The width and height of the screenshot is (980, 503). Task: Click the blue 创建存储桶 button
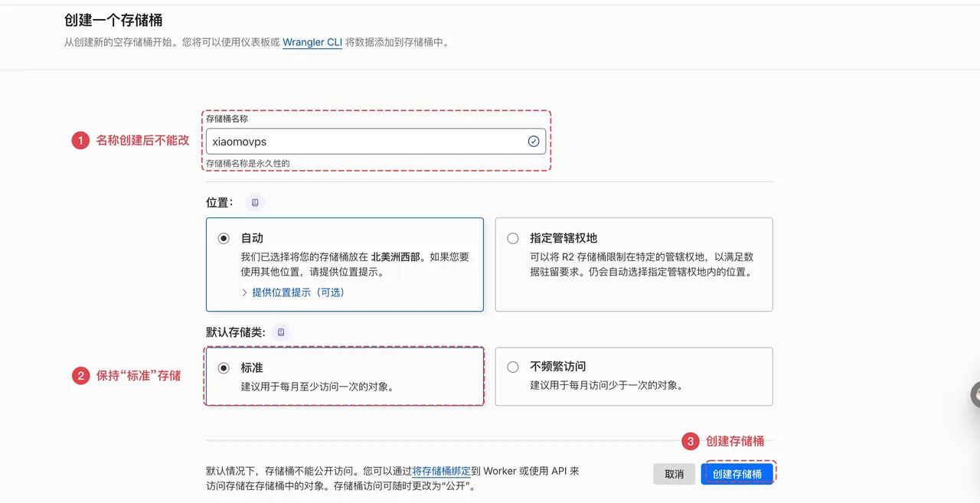(x=737, y=474)
